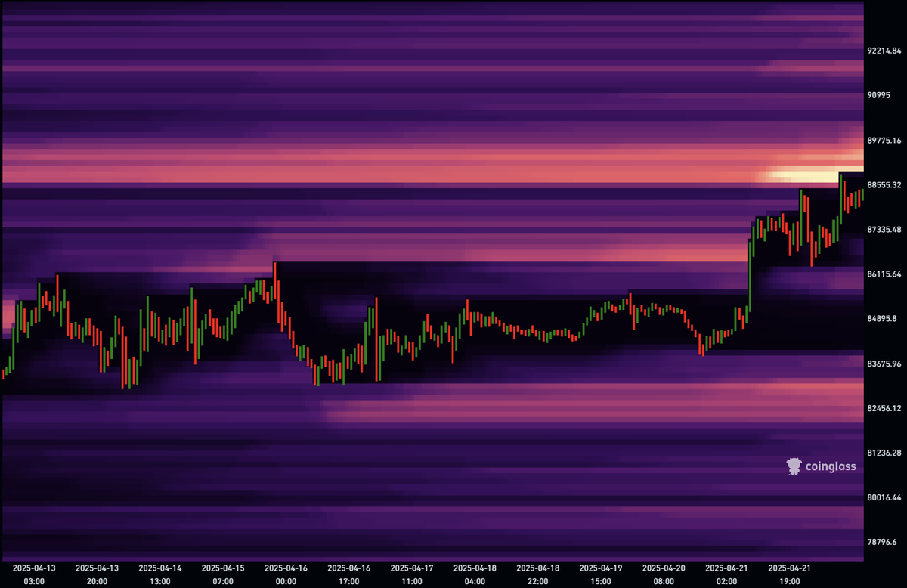The image size is (907, 588).
Task: Select the 2025-04-16 17:00 time label
Action: pyautogui.click(x=348, y=574)
